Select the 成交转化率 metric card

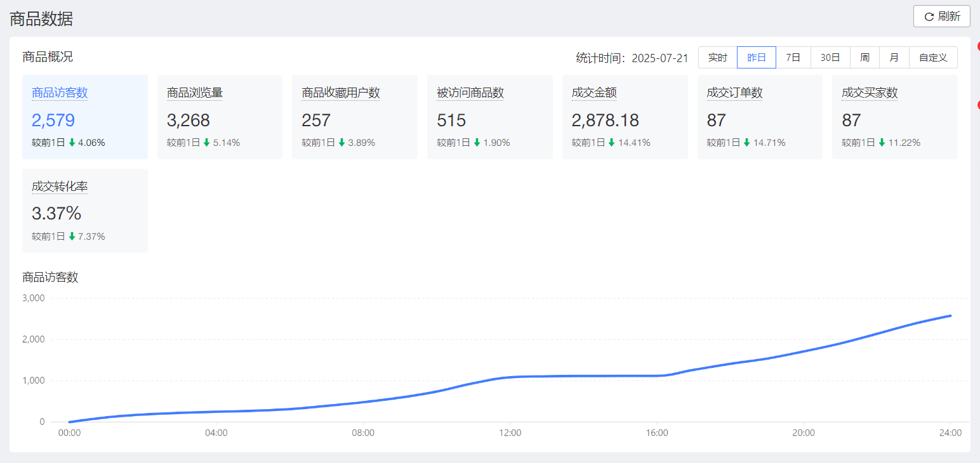[85, 211]
